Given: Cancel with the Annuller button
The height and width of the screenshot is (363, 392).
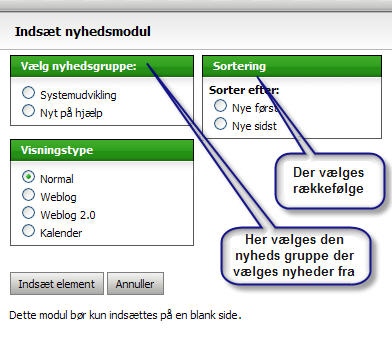Looking at the screenshot, I should (135, 284).
